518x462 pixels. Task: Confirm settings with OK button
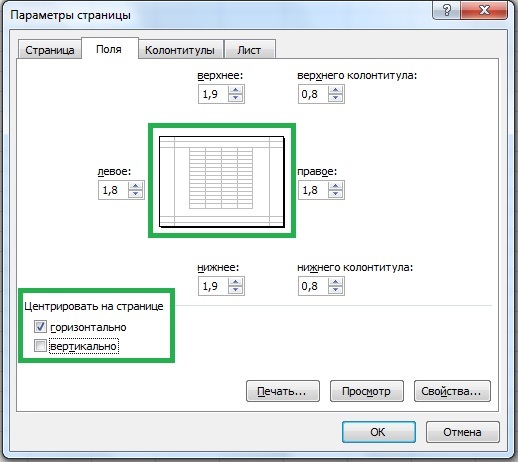click(x=379, y=432)
